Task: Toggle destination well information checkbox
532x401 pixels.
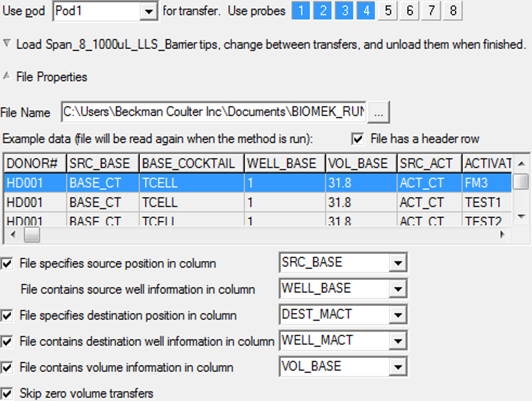Action: click(7, 342)
